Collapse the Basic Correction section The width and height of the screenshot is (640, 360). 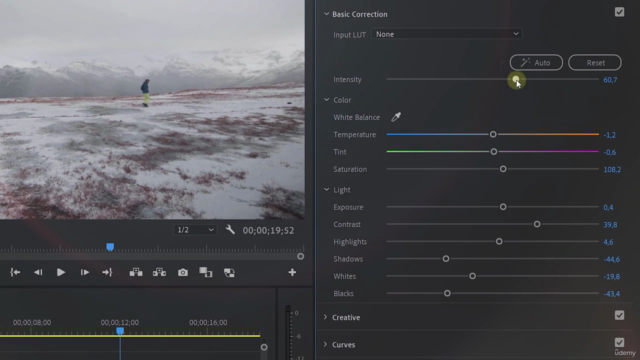[x=326, y=14]
